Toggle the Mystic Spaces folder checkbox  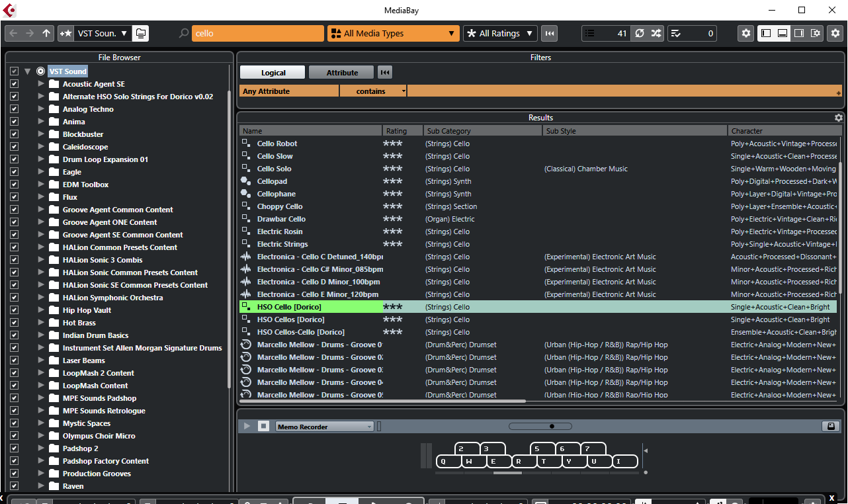pos(15,423)
